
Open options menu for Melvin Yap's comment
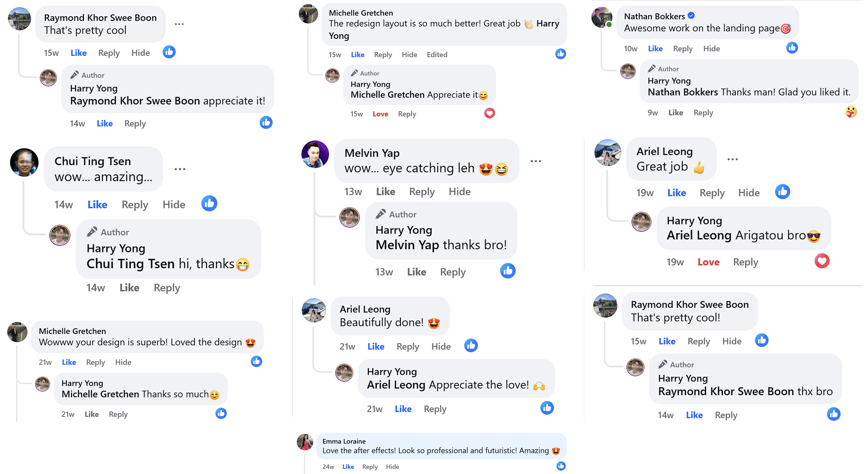(536, 161)
